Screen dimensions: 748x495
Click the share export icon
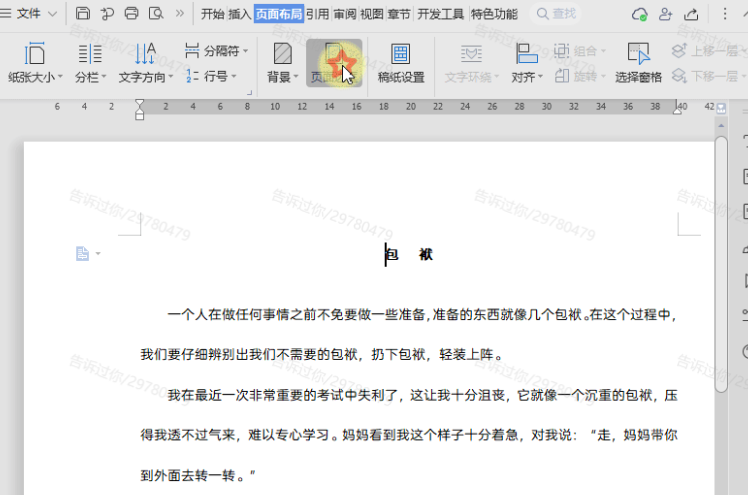[x=691, y=14]
